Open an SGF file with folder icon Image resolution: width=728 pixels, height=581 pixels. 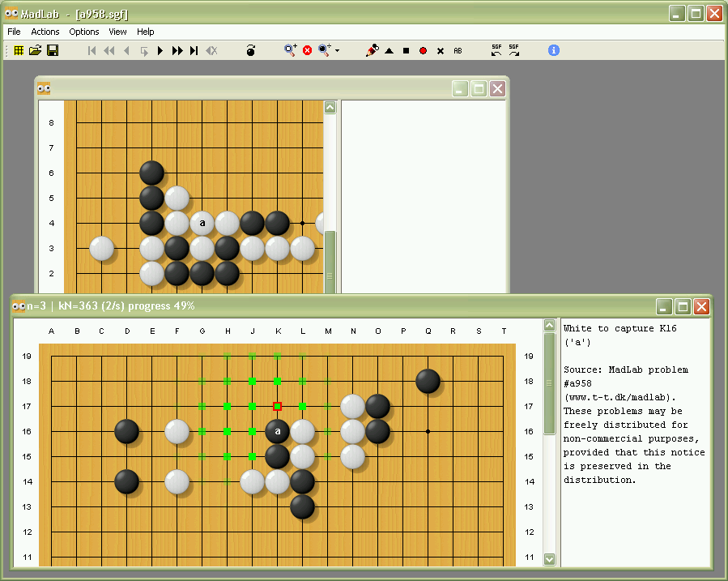pyautogui.click(x=36, y=50)
